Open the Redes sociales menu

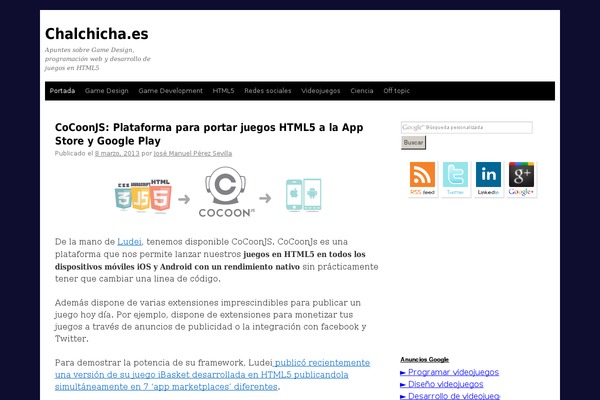pos(268,91)
